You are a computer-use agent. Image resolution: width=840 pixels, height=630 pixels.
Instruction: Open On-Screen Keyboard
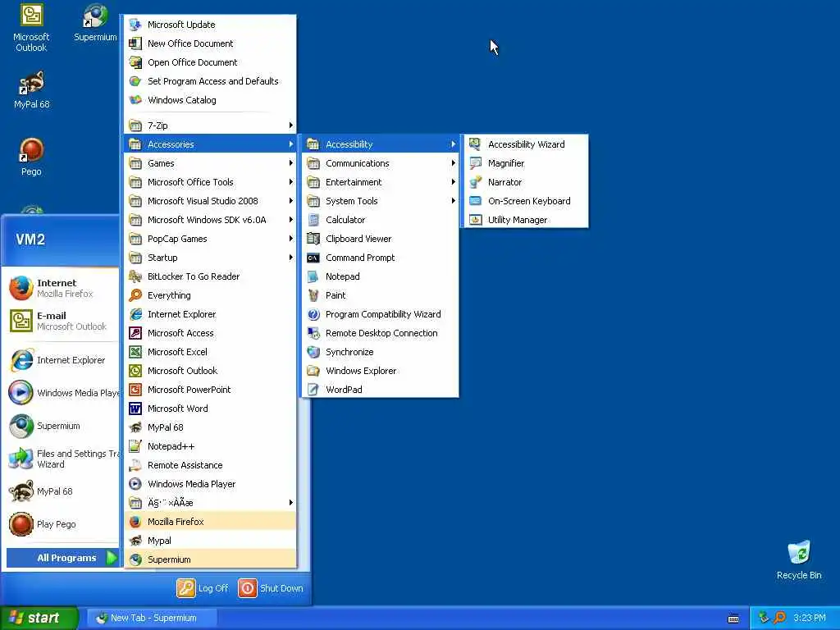pyautogui.click(x=526, y=201)
